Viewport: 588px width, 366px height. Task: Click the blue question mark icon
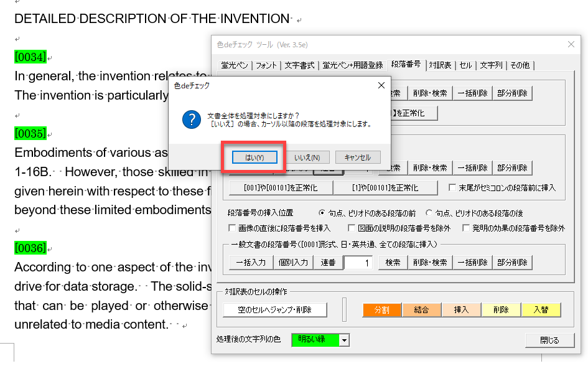(190, 120)
